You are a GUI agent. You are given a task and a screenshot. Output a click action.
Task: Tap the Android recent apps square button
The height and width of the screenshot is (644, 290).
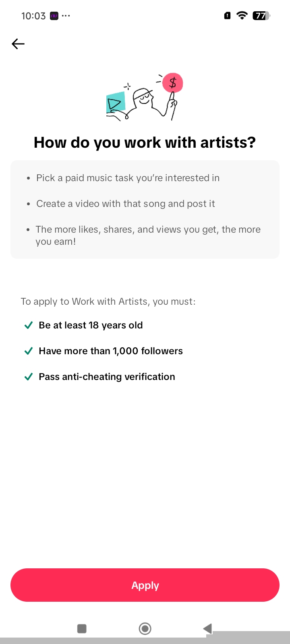click(x=82, y=628)
